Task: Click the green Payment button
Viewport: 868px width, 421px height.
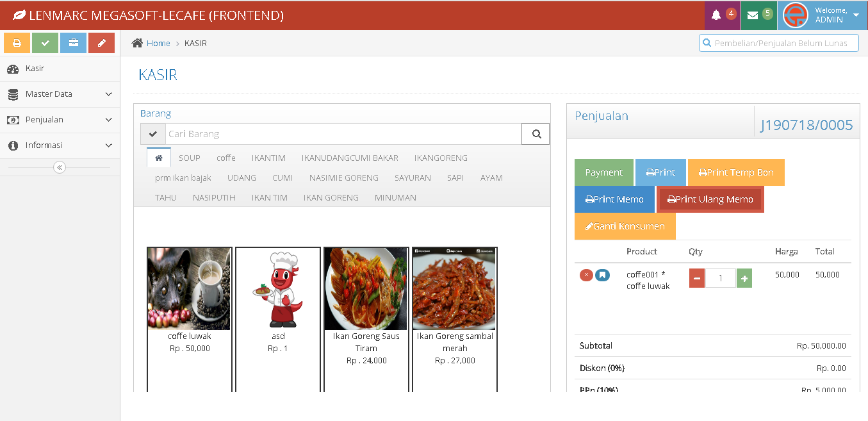Action: tap(603, 172)
